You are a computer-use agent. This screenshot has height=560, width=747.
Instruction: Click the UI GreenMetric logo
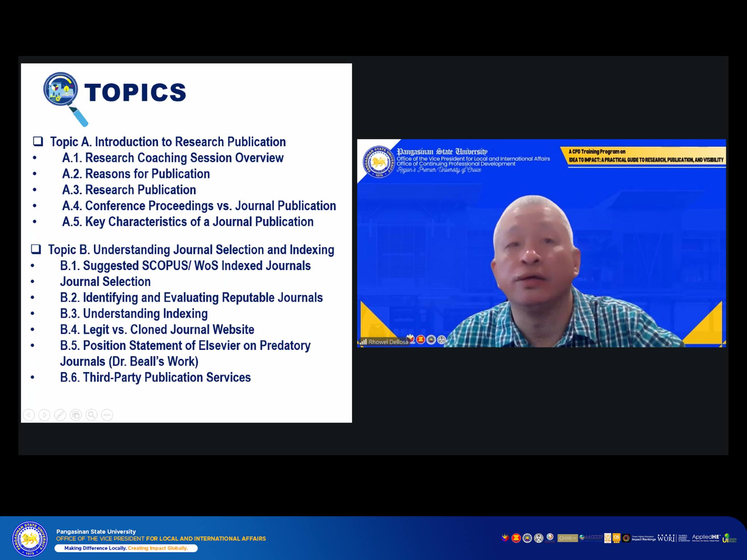pos(729,538)
